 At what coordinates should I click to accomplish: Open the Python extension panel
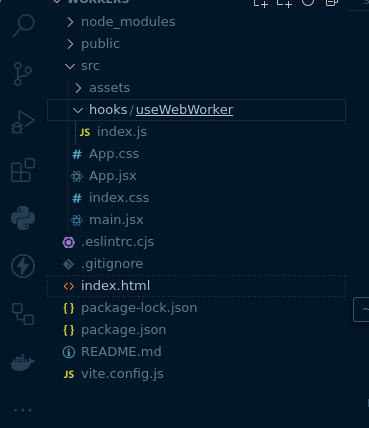pyautogui.click(x=23, y=218)
